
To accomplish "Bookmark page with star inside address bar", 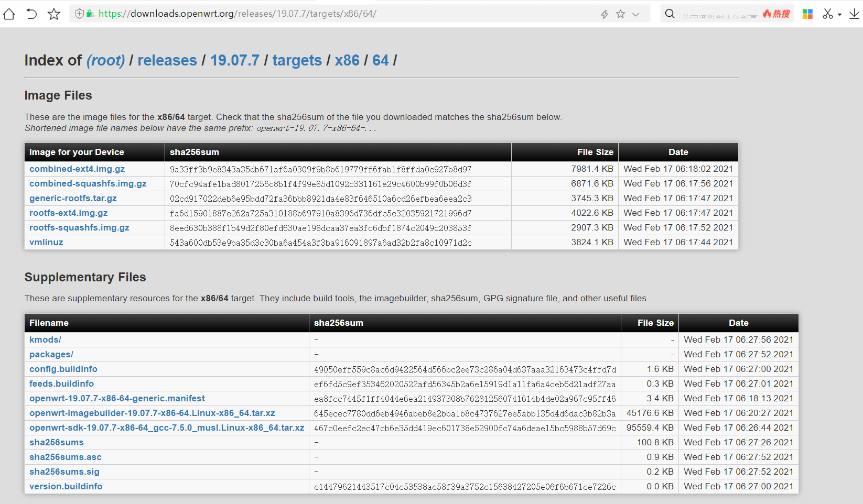I will [x=621, y=14].
